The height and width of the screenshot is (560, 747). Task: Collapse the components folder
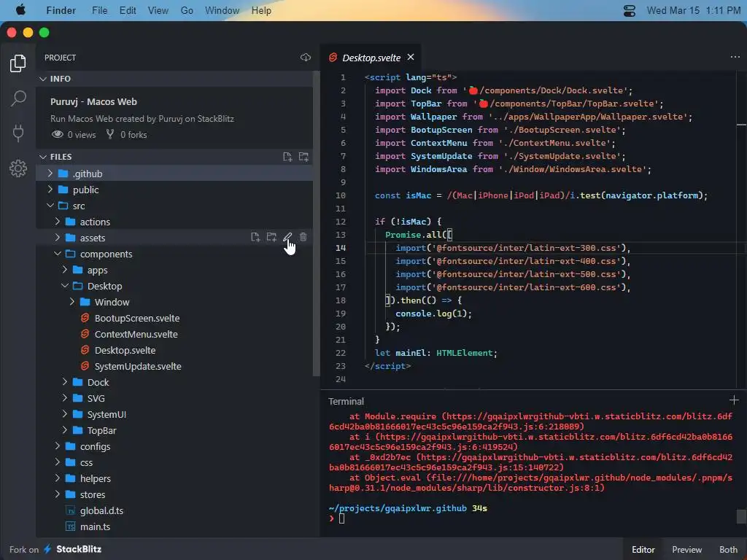57,254
